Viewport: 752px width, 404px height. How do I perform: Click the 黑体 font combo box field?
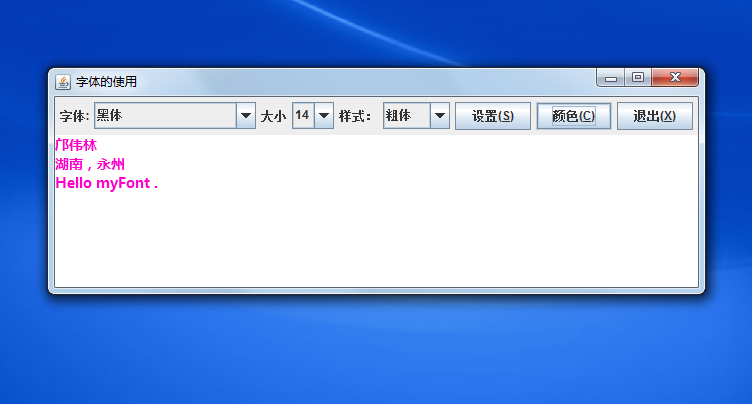click(165, 116)
